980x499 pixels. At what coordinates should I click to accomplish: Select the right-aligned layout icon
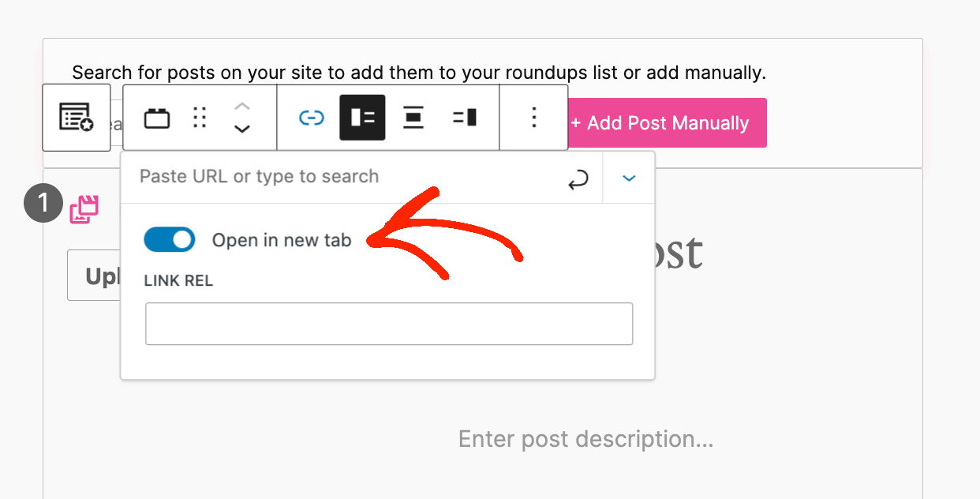pos(464,117)
